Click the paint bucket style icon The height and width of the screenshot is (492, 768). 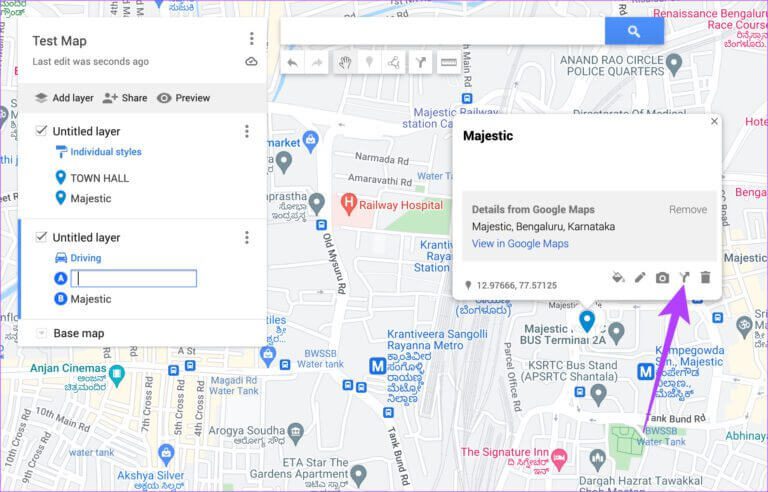click(618, 277)
